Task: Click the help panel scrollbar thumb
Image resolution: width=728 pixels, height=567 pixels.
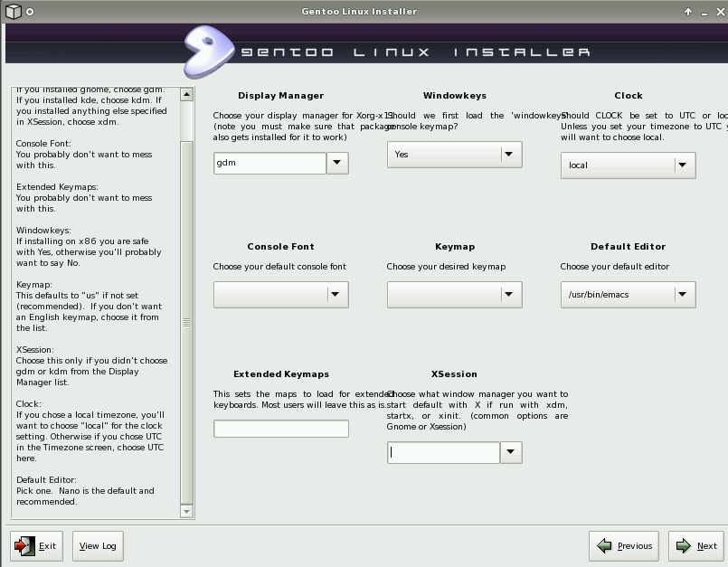Action: 186,323
